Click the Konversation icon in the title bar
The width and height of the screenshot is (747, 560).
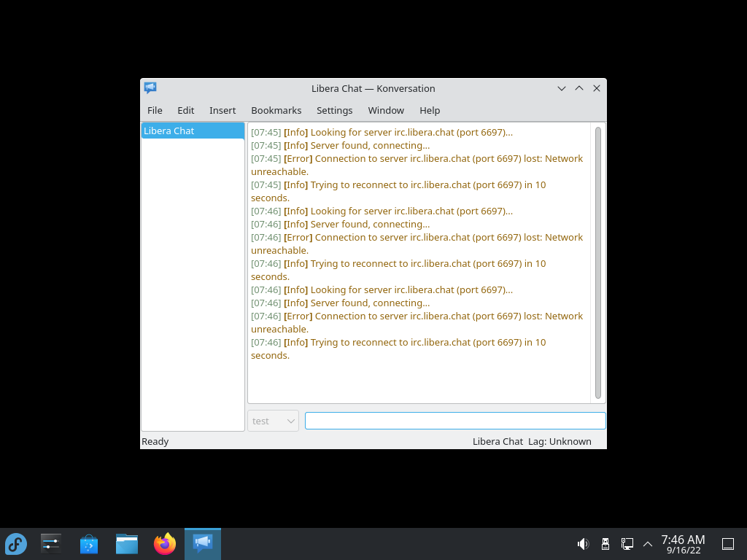point(150,88)
